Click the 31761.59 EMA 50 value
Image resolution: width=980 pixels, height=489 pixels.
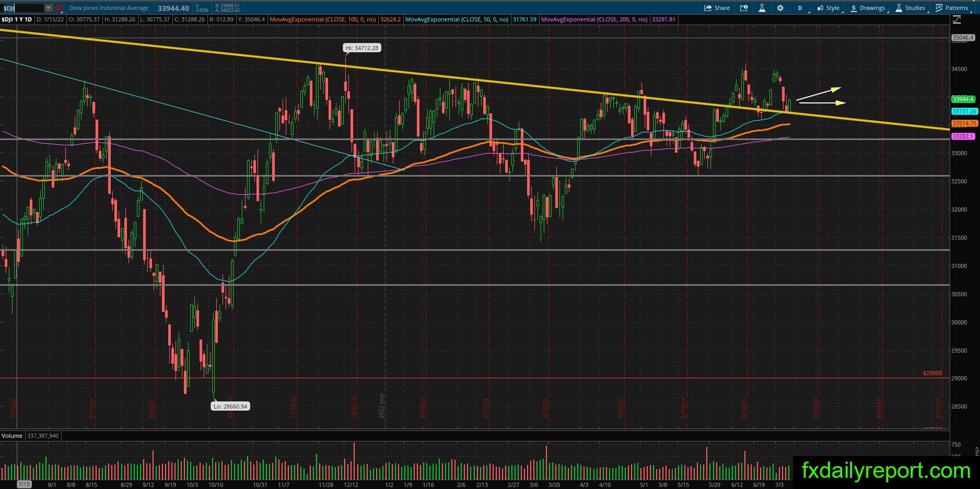[x=524, y=19]
